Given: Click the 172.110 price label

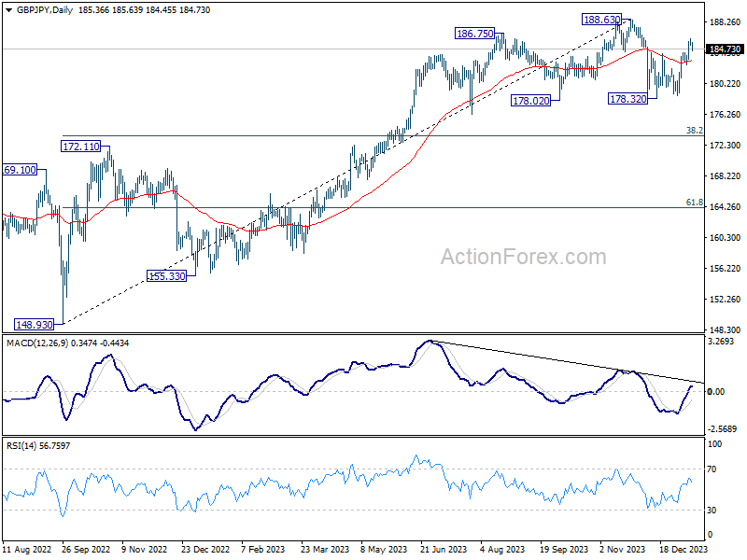Looking at the screenshot, I should (81, 147).
